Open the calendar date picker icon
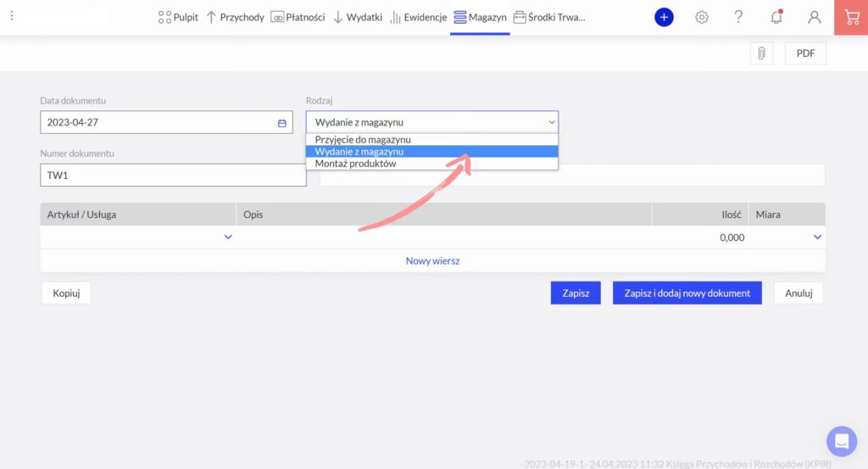868x469 pixels. pyautogui.click(x=282, y=123)
